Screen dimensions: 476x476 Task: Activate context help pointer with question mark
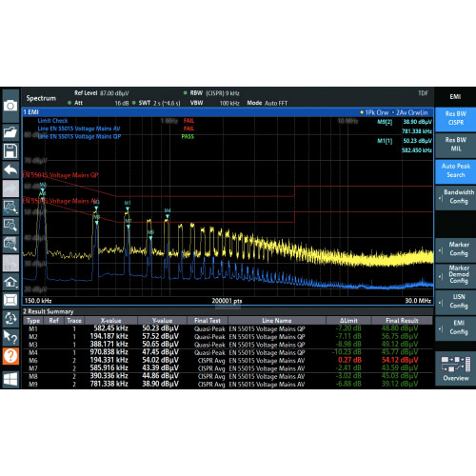pyautogui.click(x=10, y=337)
